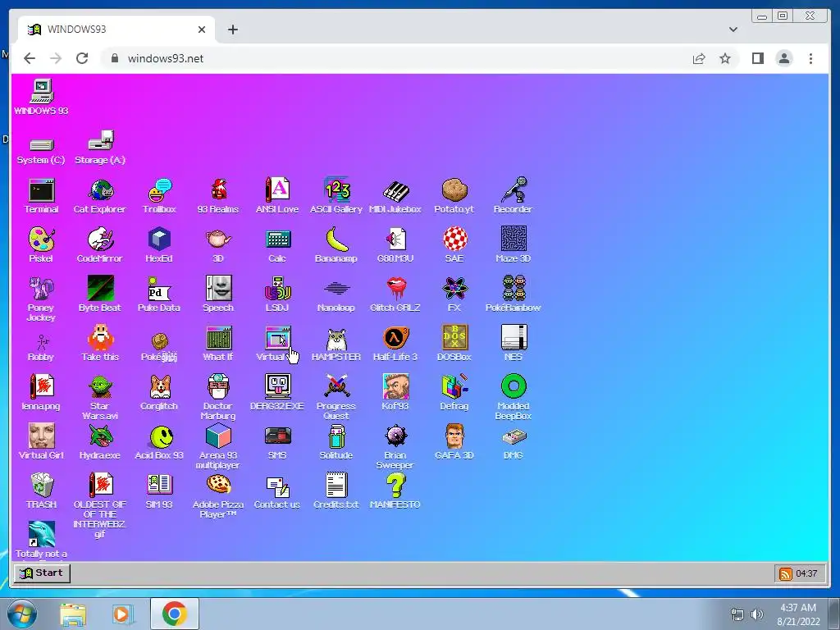Open Brian Sweeper mine icon

[x=395, y=436]
